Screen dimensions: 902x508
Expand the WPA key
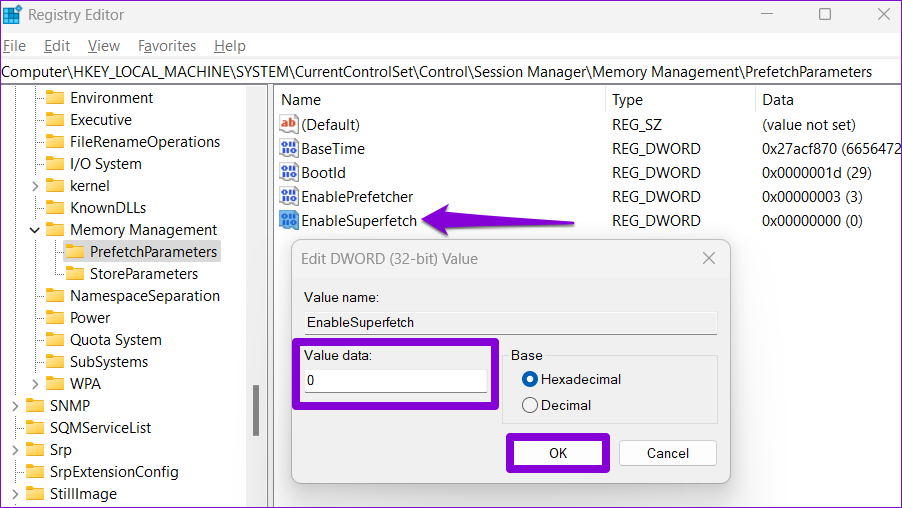click(35, 384)
